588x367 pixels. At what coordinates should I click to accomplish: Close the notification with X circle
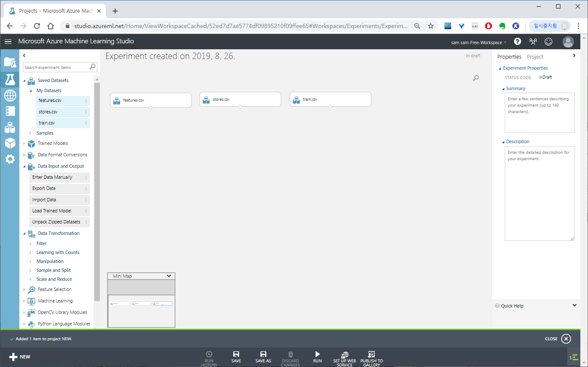tap(566, 339)
